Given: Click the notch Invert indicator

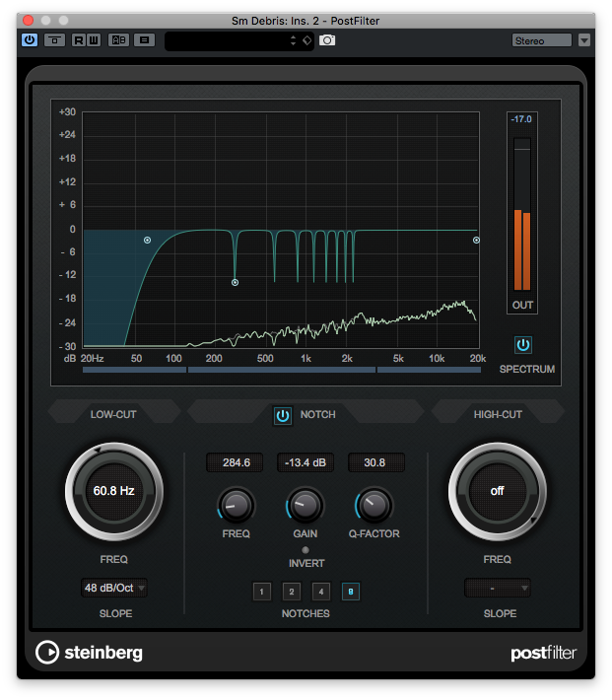Looking at the screenshot, I should tap(306, 549).
